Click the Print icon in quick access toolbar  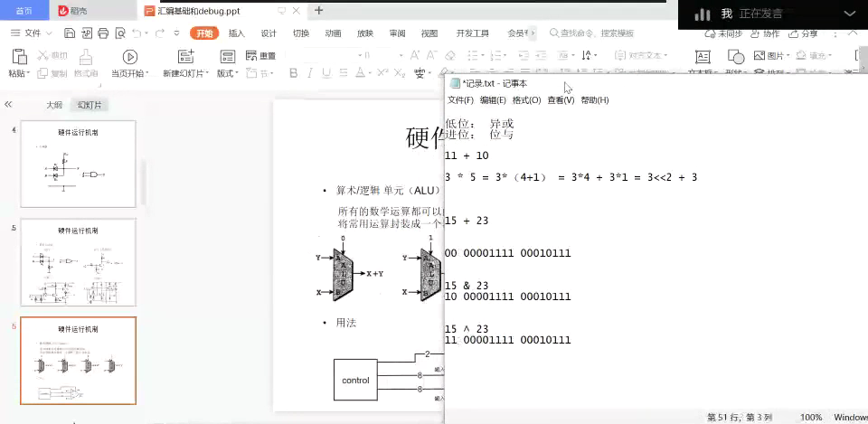click(103, 33)
